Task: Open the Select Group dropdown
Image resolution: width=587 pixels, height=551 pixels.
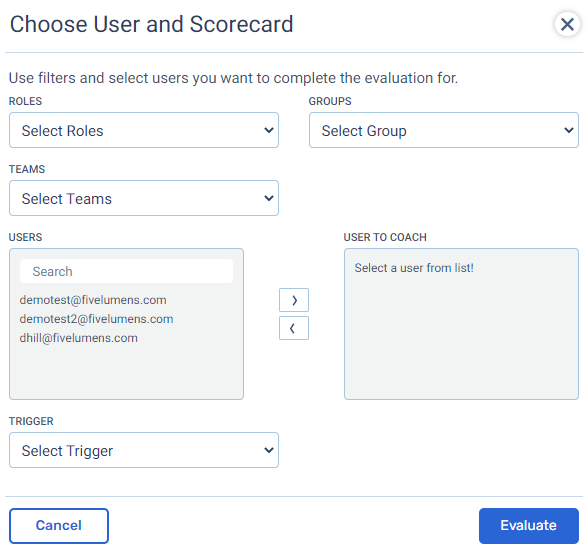Action: coord(444,130)
